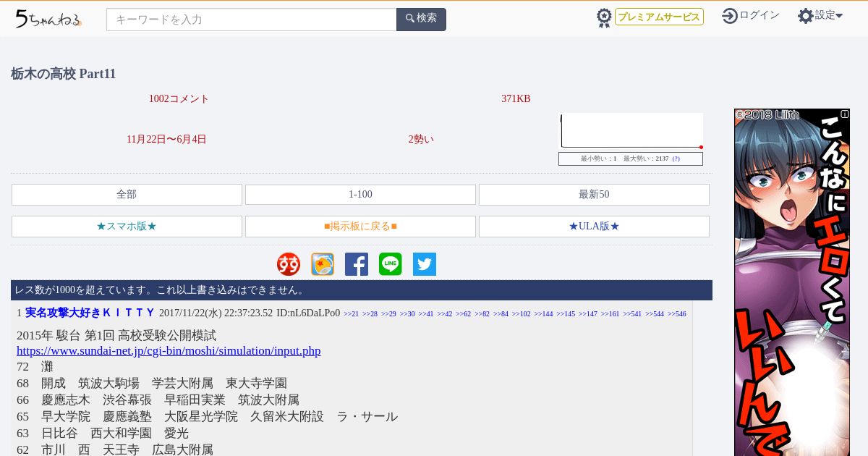This screenshot has height=456, width=868.
Task: Open the premium medal icon
Action: 604,17
